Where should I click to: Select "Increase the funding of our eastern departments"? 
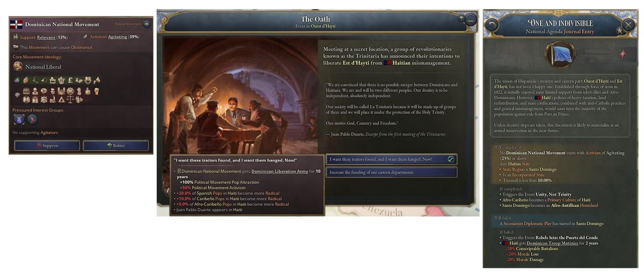click(391, 172)
